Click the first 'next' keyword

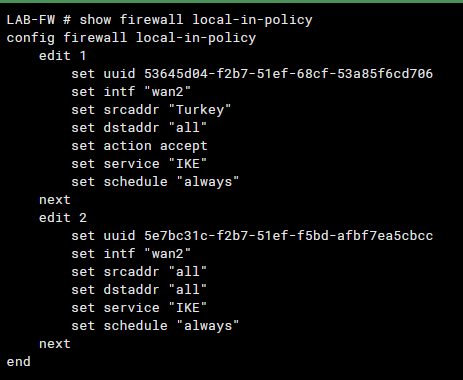pyautogui.click(x=55, y=200)
